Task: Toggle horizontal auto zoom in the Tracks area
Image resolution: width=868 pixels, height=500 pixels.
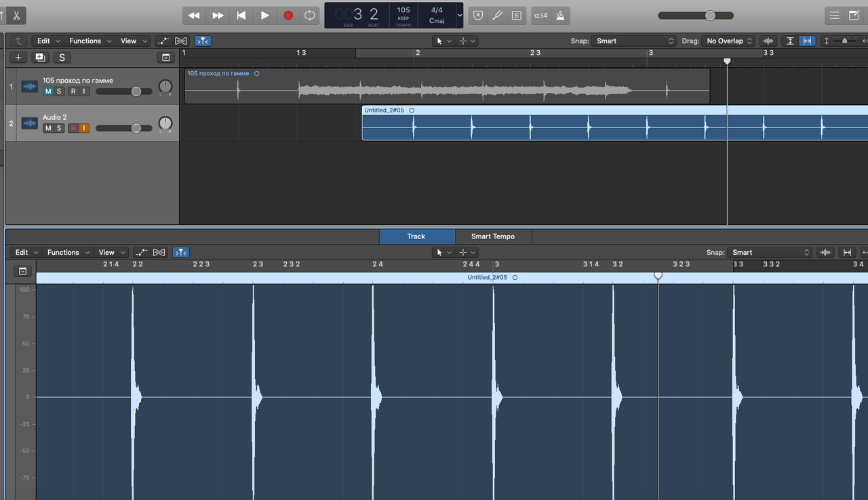Action: click(x=807, y=41)
